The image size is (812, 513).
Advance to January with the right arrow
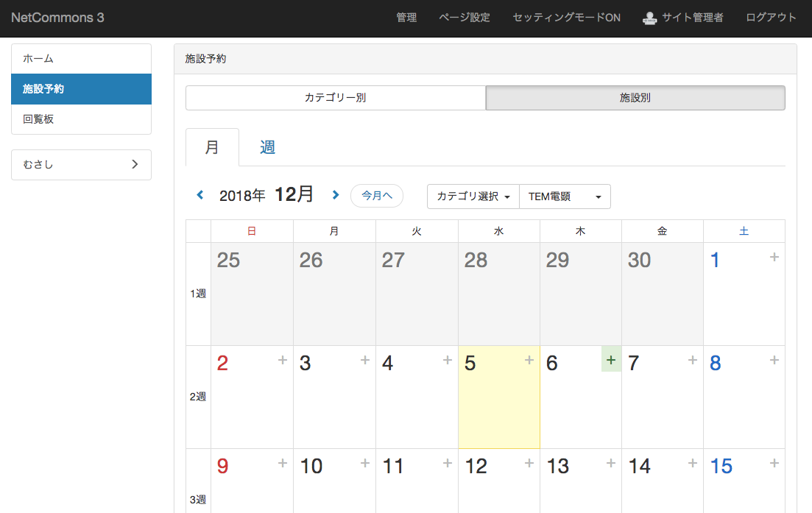[336, 195]
